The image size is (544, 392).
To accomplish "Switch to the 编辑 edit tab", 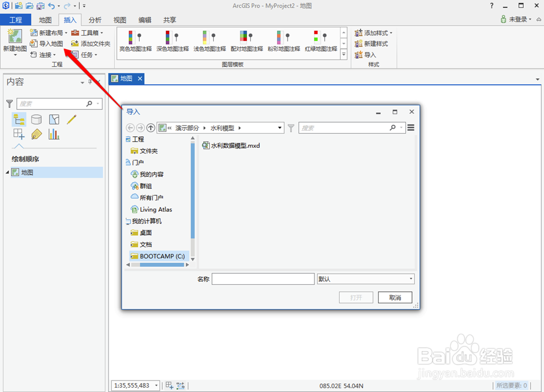I will click(x=145, y=20).
